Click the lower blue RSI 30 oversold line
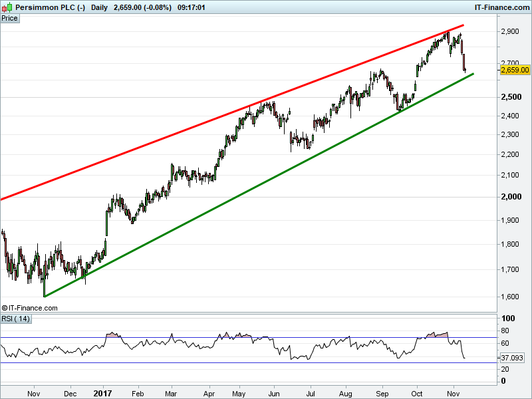The image size is (532, 399). pyautogui.click(x=248, y=362)
